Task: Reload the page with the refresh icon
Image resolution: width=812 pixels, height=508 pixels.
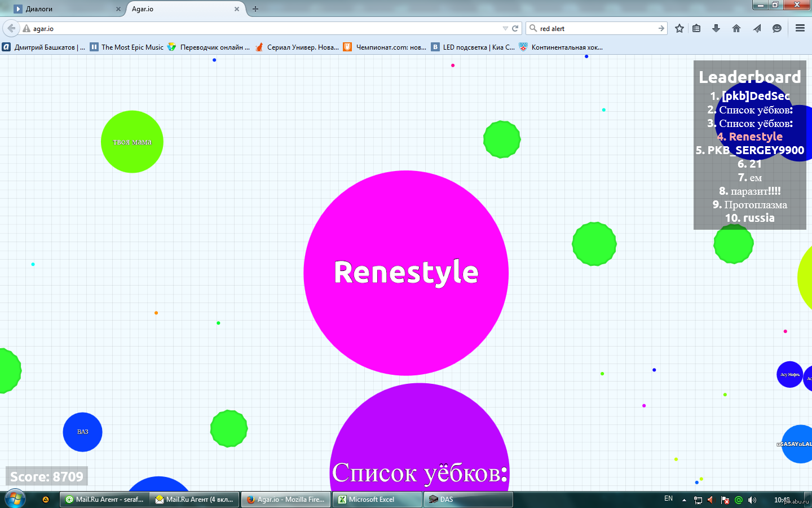Action: (515, 28)
